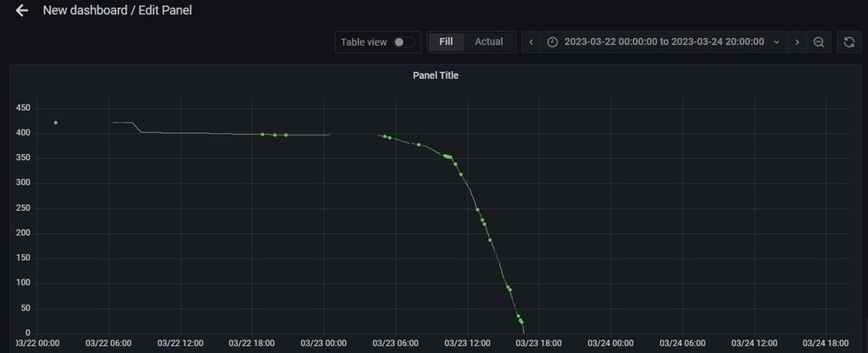Switch to Actual display mode
Screen dimensions: 868x353
tap(488, 41)
